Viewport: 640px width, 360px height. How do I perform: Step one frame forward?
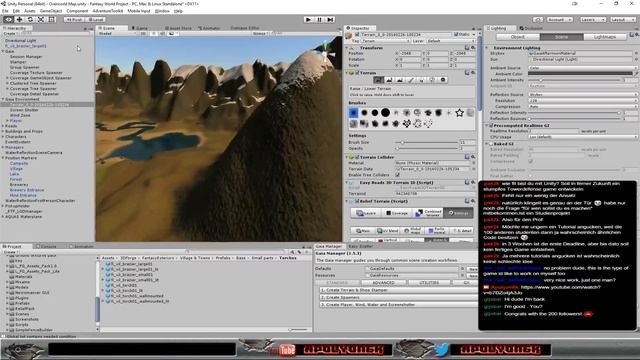(330, 19)
